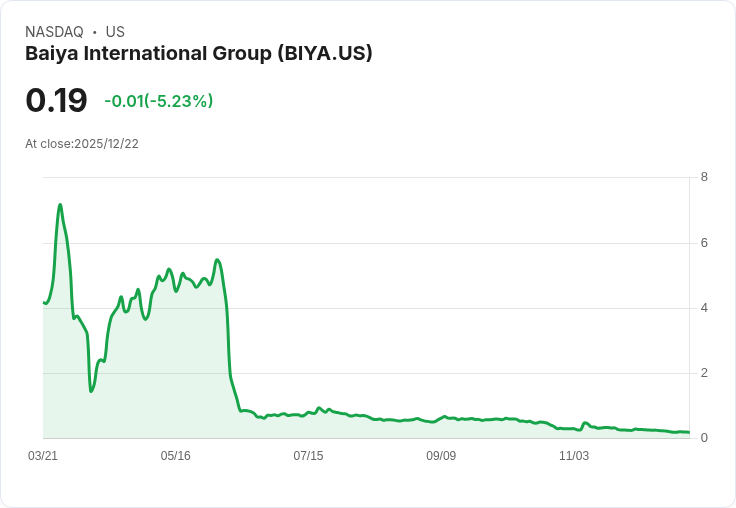The width and height of the screenshot is (736, 508).
Task: Select the 03/21 date on the x-axis
Action: (x=43, y=456)
